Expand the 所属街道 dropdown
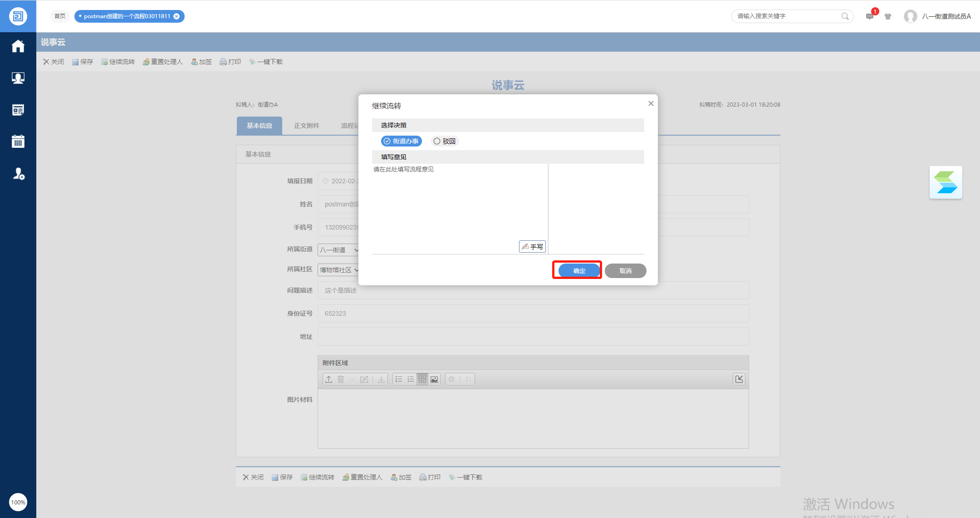 click(x=339, y=250)
